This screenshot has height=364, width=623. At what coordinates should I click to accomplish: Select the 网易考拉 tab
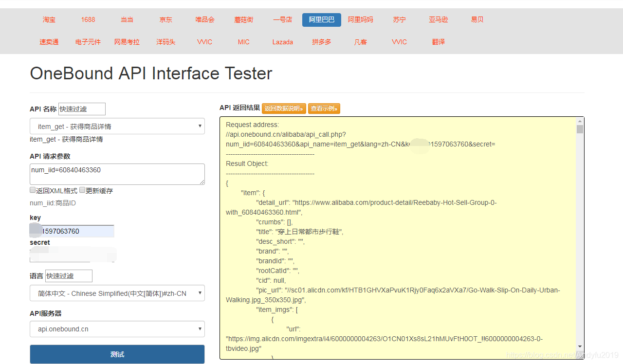(127, 42)
